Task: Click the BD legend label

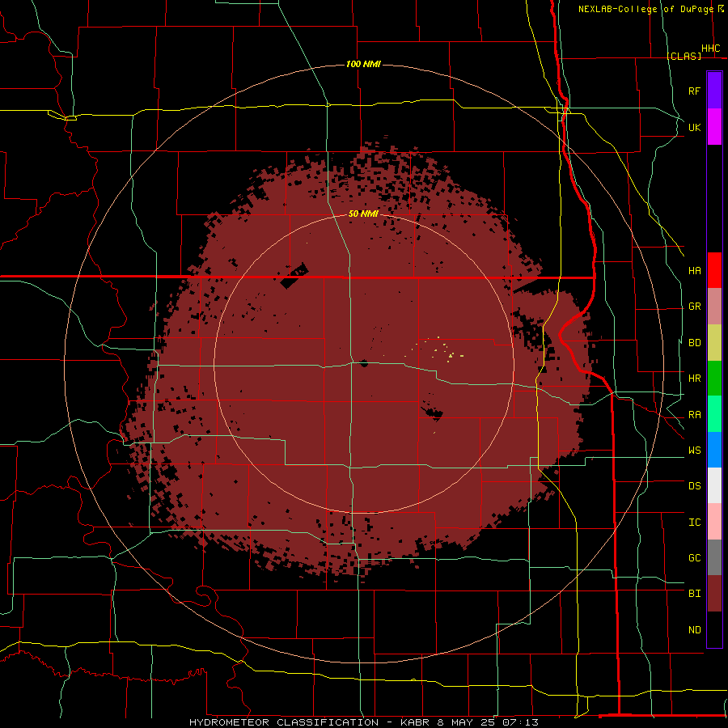Action: pyautogui.click(x=694, y=343)
